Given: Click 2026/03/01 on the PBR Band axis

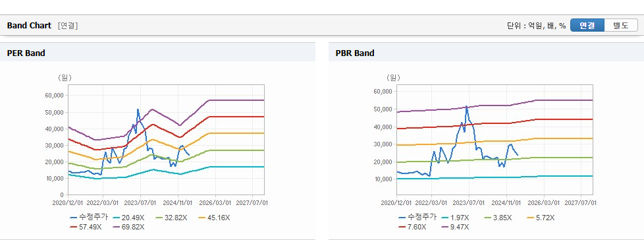Looking at the screenshot, I should point(545,202).
